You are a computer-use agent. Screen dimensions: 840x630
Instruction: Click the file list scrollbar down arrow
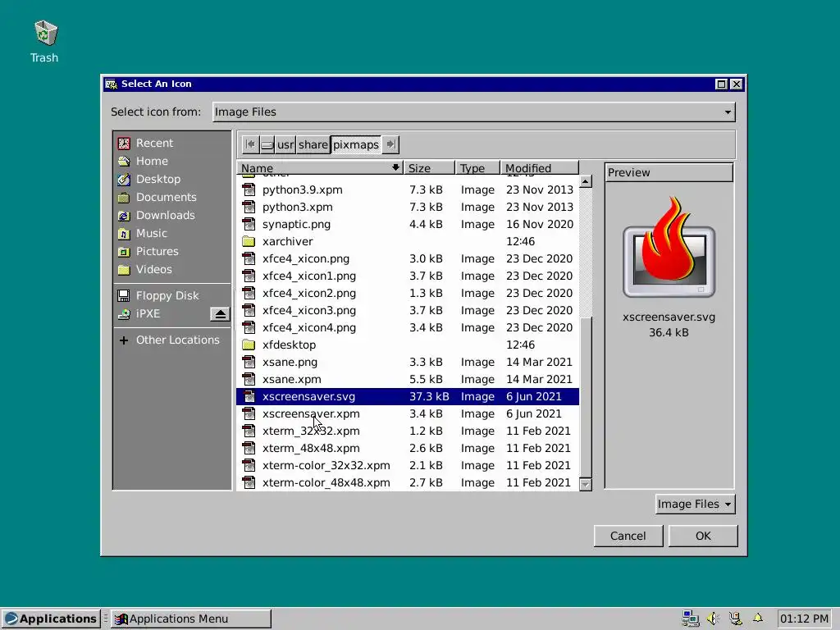click(x=586, y=484)
